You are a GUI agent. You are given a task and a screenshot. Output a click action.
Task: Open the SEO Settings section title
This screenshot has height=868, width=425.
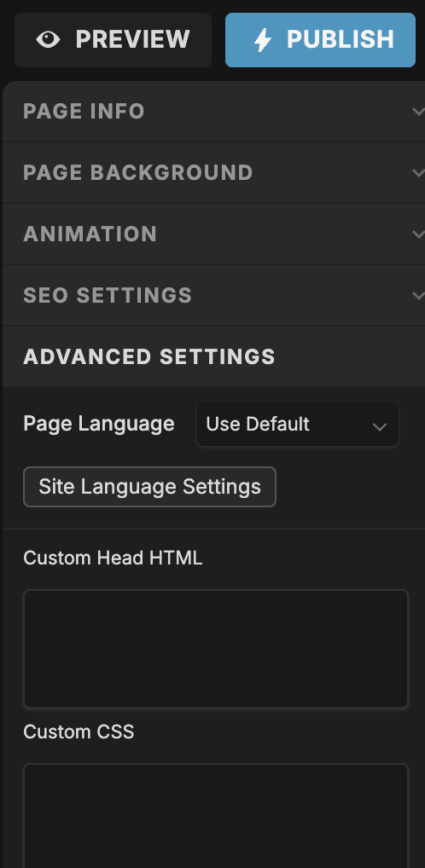(108, 296)
